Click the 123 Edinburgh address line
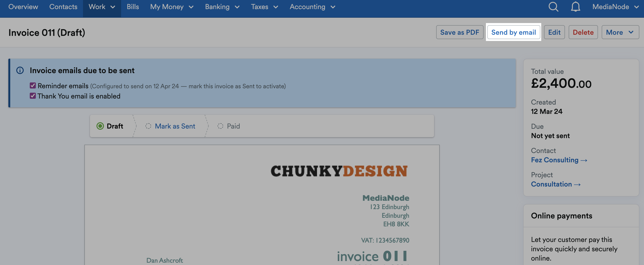This screenshot has height=265, width=644. coord(390,207)
